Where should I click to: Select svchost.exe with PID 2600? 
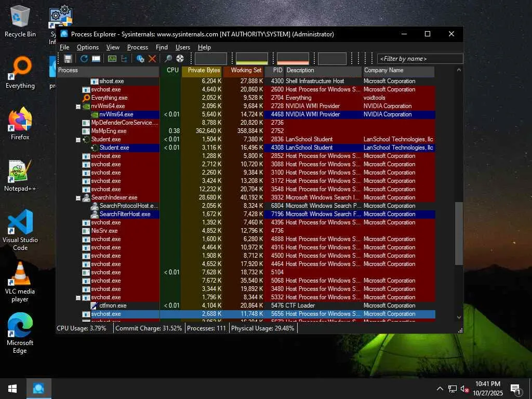coord(246,89)
